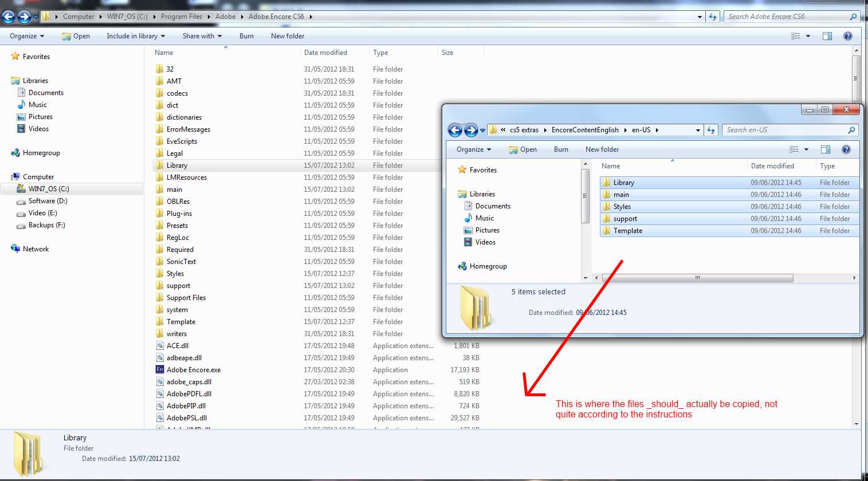Toggle preview pane in en-US window
The width and height of the screenshot is (868, 481).
(826, 149)
